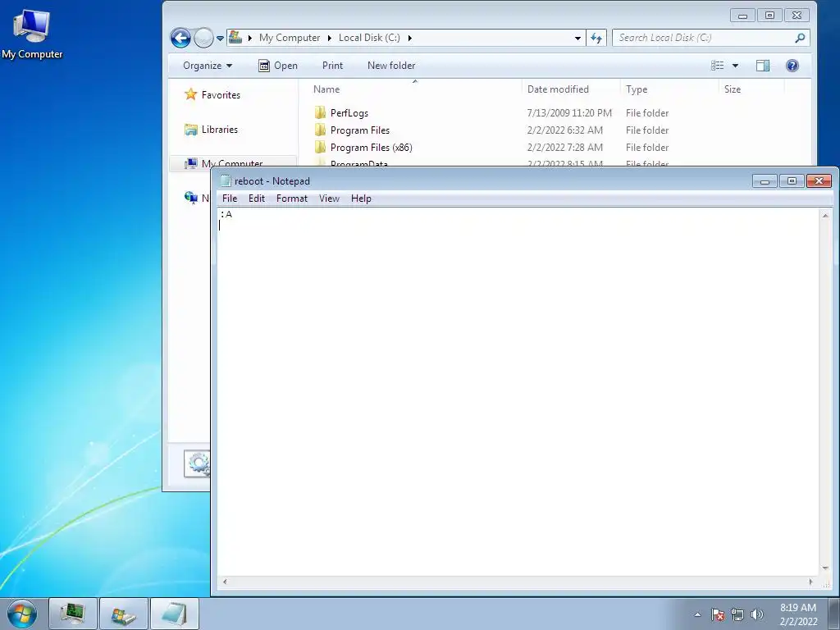Select the Program Files folder

360,130
